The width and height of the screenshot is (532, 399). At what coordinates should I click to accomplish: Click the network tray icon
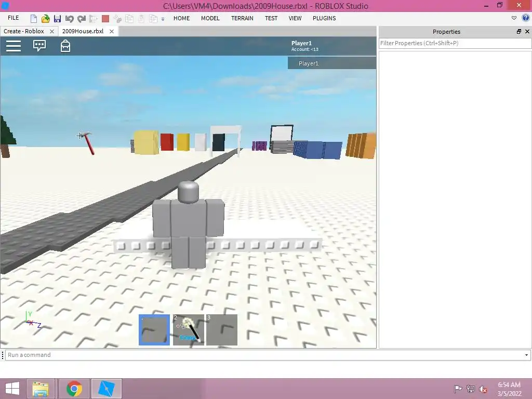pyautogui.click(x=471, y=389)
